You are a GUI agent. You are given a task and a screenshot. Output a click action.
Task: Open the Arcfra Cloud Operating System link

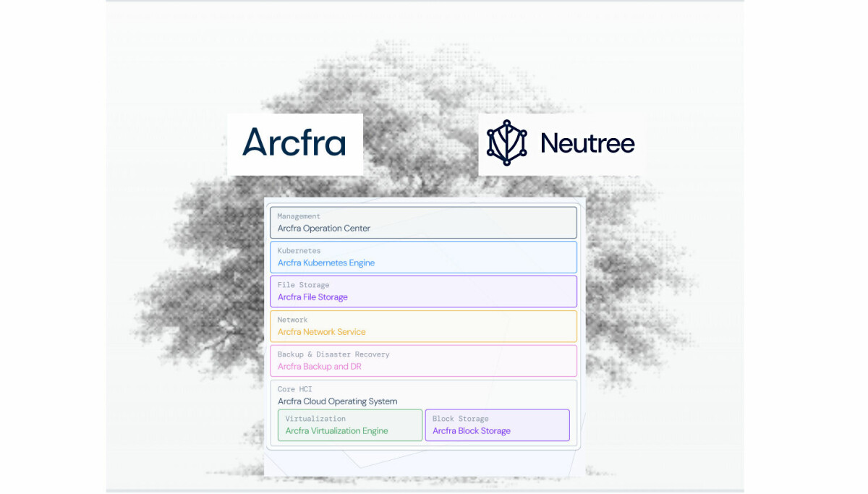pyautogui.click(x=337, y=401)
